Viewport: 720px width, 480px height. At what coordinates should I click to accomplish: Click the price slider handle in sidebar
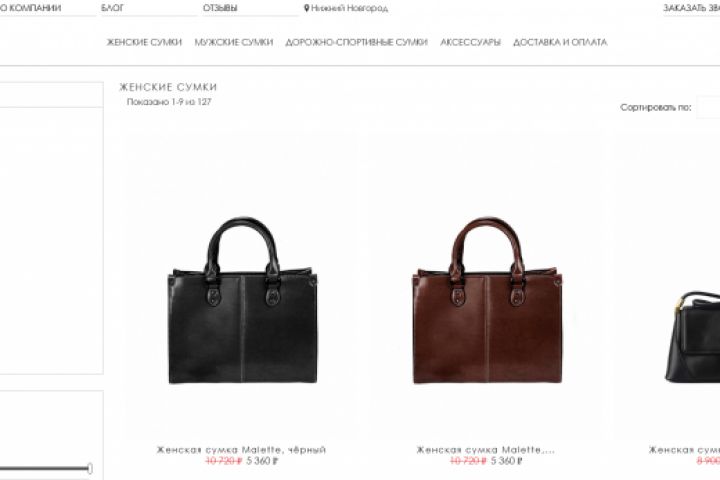coord(90,469)
